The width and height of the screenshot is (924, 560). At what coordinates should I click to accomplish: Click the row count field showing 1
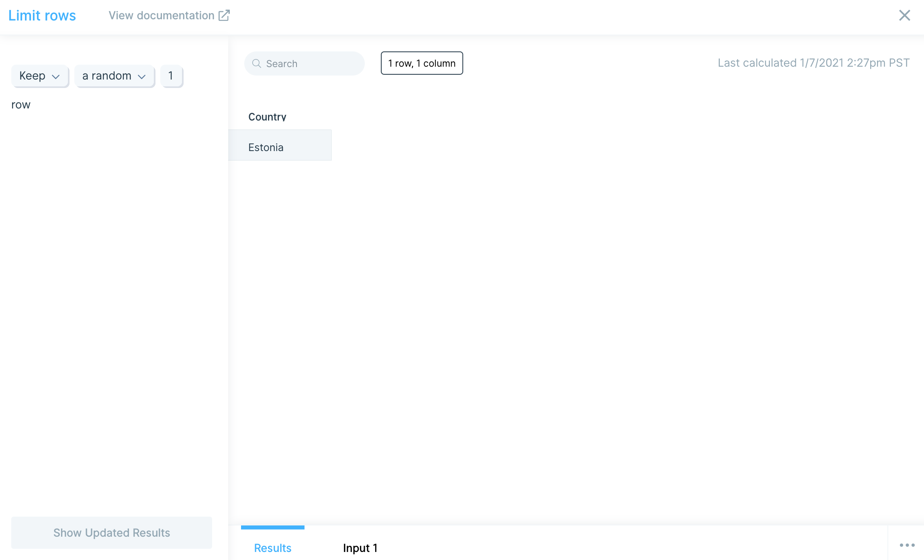pyautogui.click(x=171, y=76)
